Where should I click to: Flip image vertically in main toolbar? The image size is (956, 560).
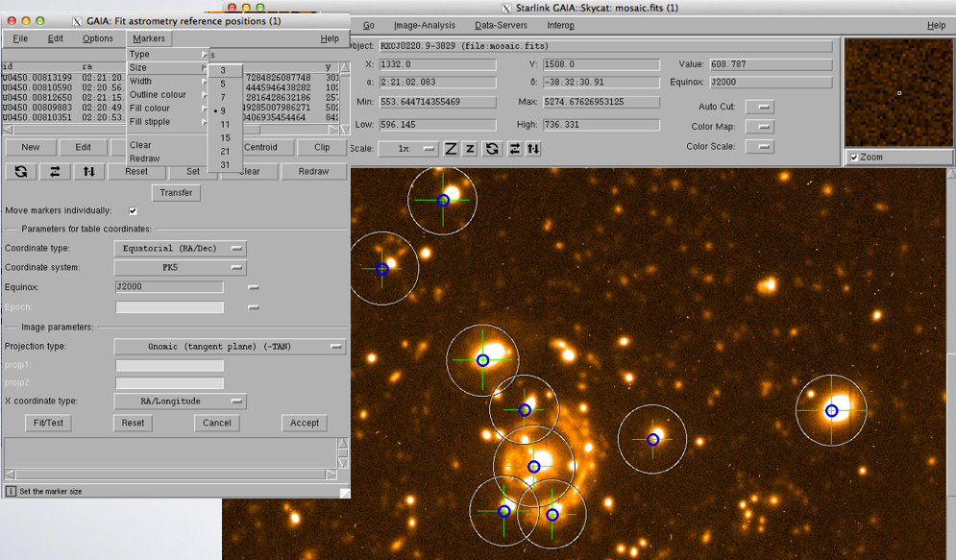tap(533, 149)
